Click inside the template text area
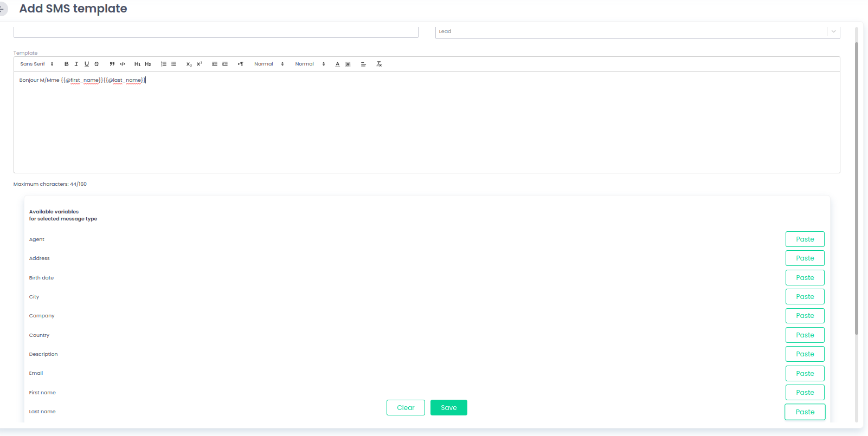The height and width of the screenshot is (436, 868). tap(426, 125)
